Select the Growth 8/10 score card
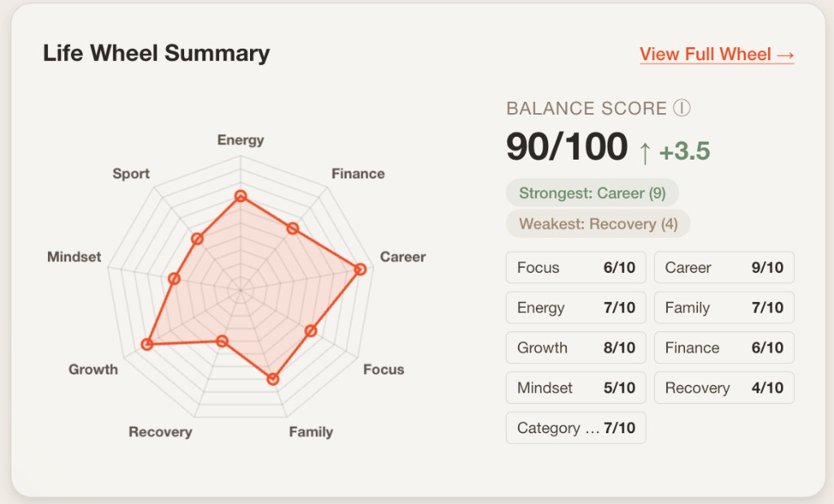834x504 pixels. coord(575,348)
